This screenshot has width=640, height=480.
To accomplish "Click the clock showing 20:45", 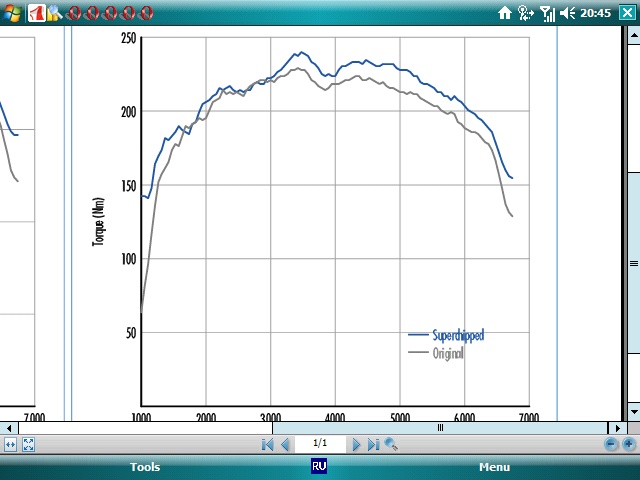I will [x=596, y=12].
